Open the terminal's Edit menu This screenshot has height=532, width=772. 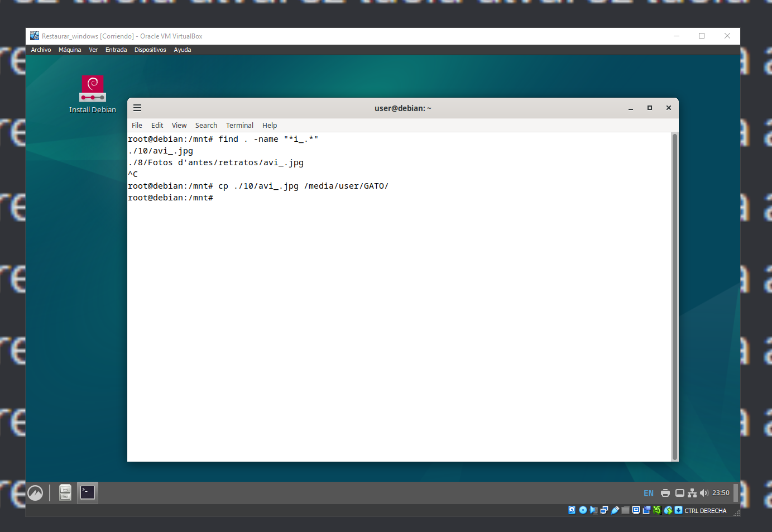pos(157,126)
